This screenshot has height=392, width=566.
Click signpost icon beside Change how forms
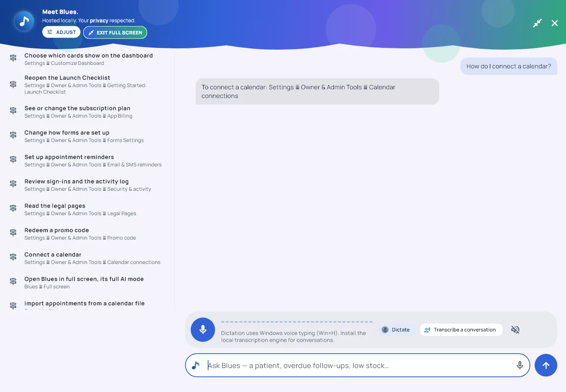tap(13, 135)
